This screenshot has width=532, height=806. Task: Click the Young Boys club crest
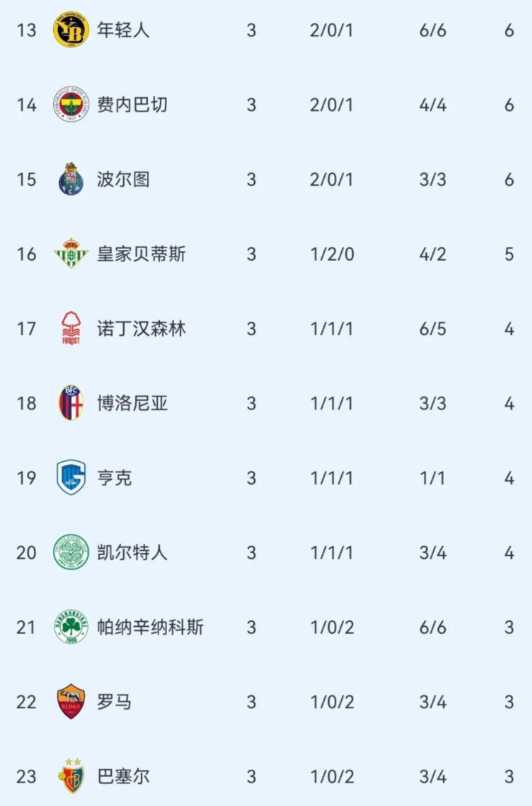pos(71,30)
